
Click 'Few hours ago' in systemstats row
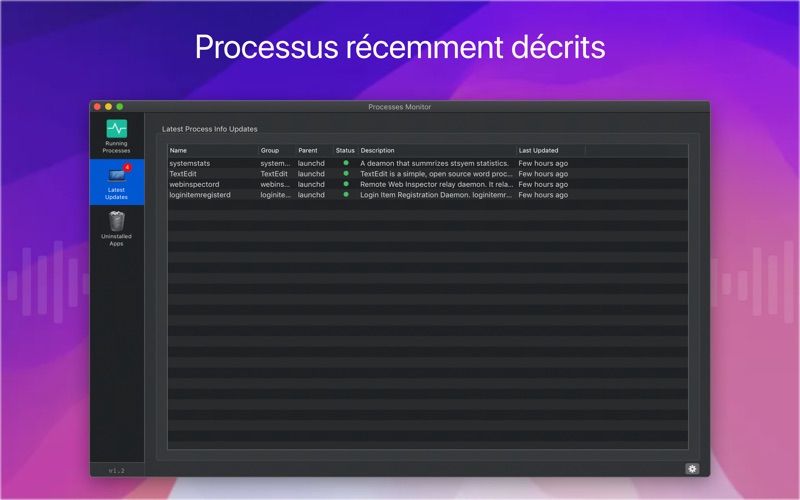click(543, 163)
